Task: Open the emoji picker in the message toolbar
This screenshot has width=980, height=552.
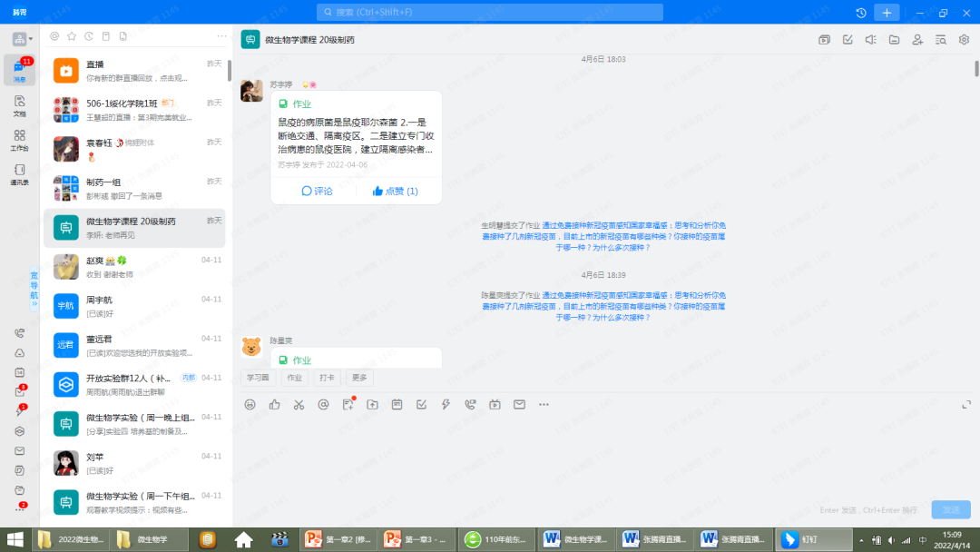Action: pyautogui.click(x=250, y=405)
